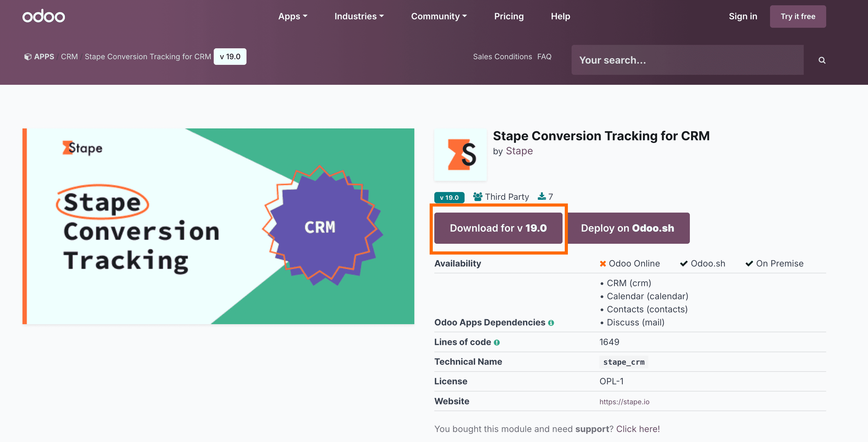Click the Odoo logo in header
This screenshot has height=442, width=868.
43,16
